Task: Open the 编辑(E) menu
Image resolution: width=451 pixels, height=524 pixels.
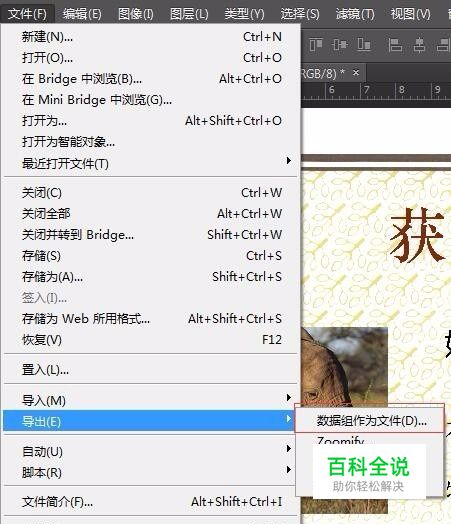Action: [82, 14]
